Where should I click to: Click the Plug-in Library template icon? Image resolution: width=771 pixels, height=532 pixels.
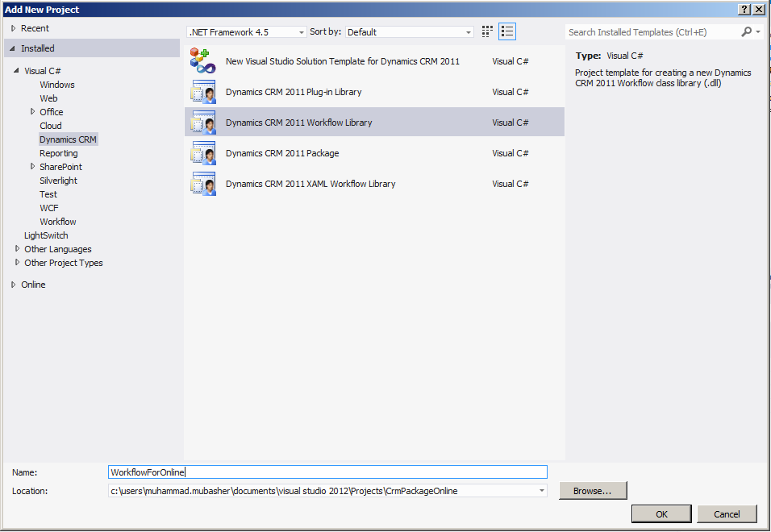[x=203, y=92]
